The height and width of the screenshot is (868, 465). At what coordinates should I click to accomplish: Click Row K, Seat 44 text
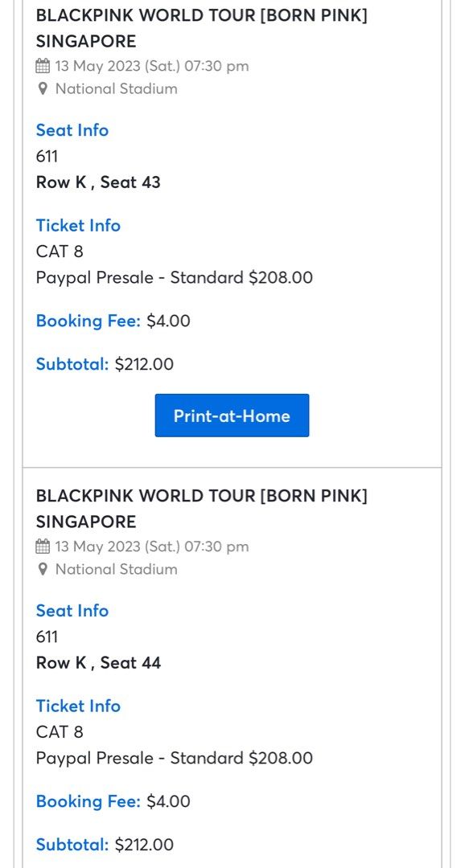click(98, 662)
